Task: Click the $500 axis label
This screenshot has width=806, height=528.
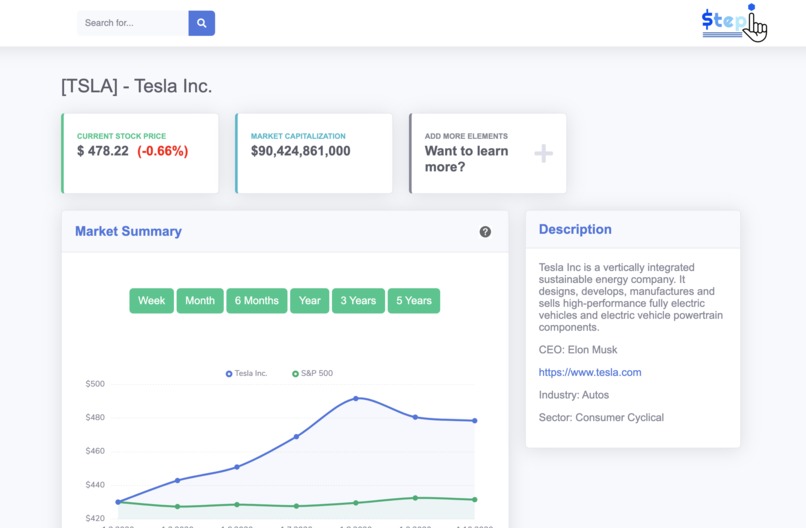Action: pos(95,384)
